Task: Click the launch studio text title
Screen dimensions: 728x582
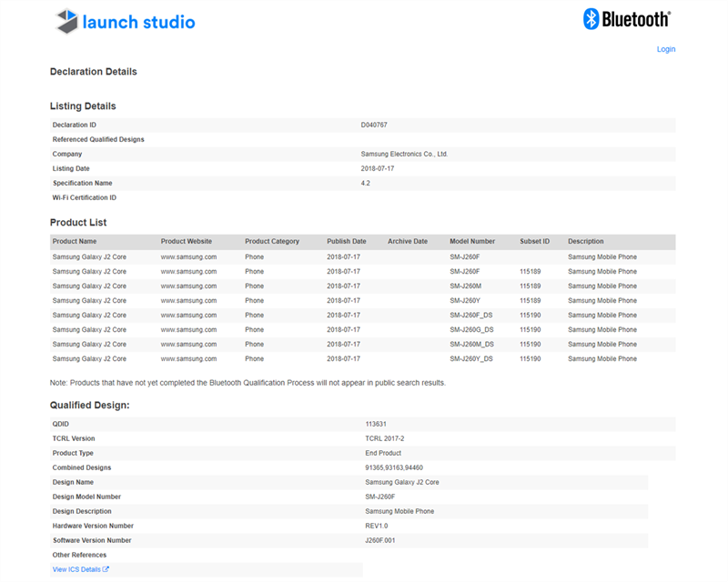Action: [138, 22]
